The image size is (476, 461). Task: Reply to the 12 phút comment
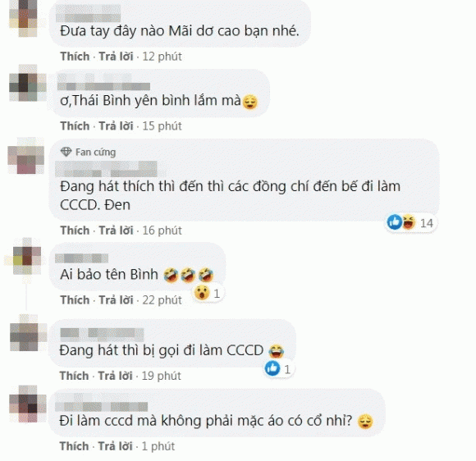point(116,57)
